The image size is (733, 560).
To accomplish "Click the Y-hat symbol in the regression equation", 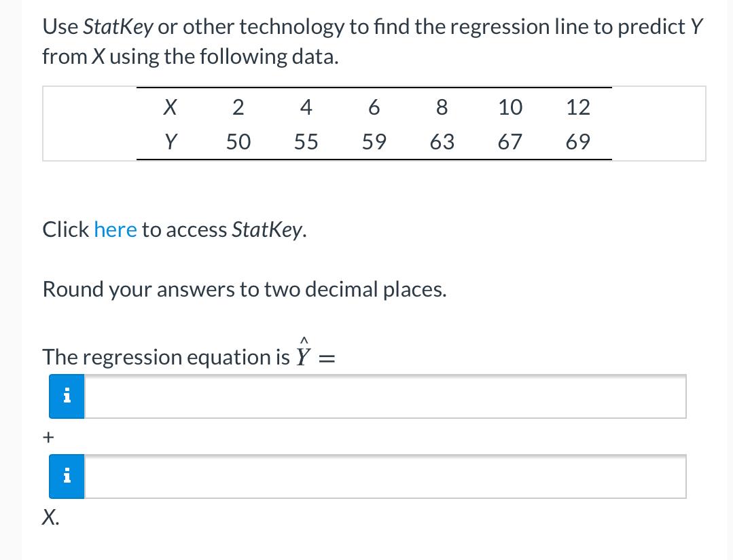I will point(304,354).
